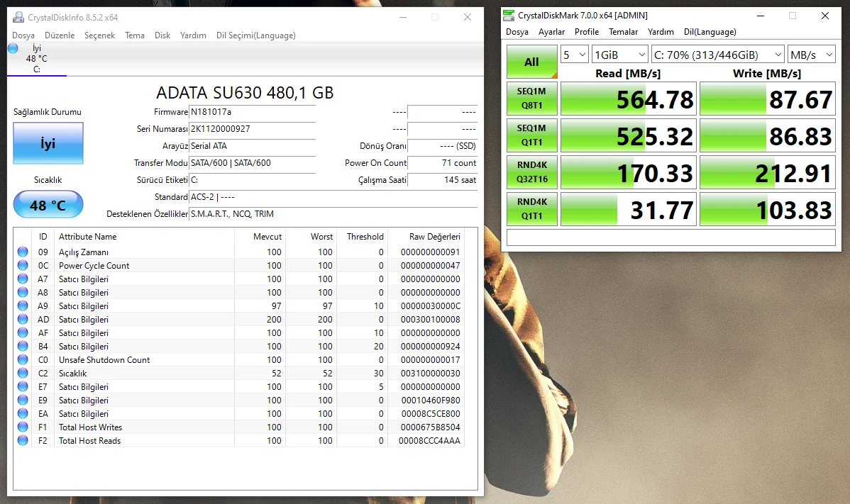Click status orb of Total Host Reads row
The width and height of the screenshot is (850, 504).
coord(23,441)
